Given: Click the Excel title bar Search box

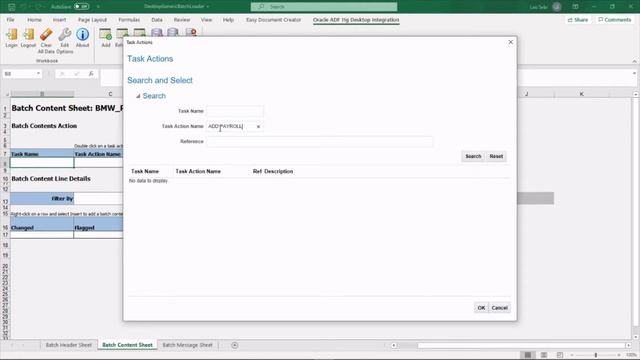Looking at the screenshot, I should click(x=324, y=7).
